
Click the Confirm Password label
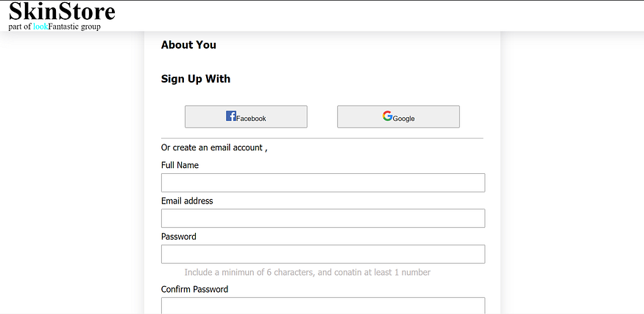pyautogui.click(x=195, y=289)
